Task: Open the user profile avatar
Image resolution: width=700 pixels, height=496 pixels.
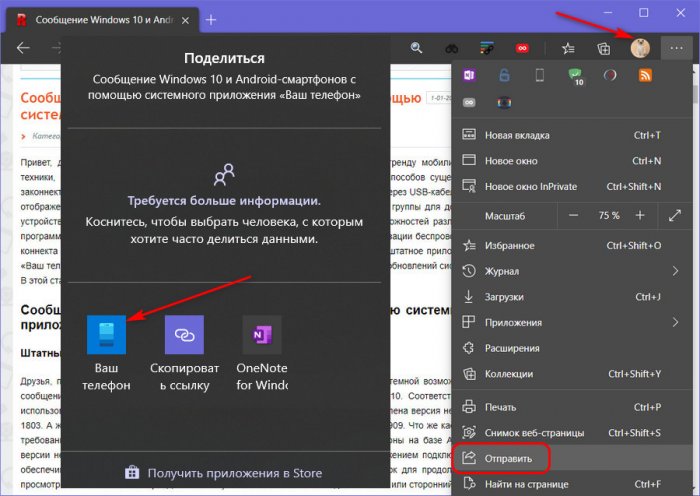Action: point(639,47)
